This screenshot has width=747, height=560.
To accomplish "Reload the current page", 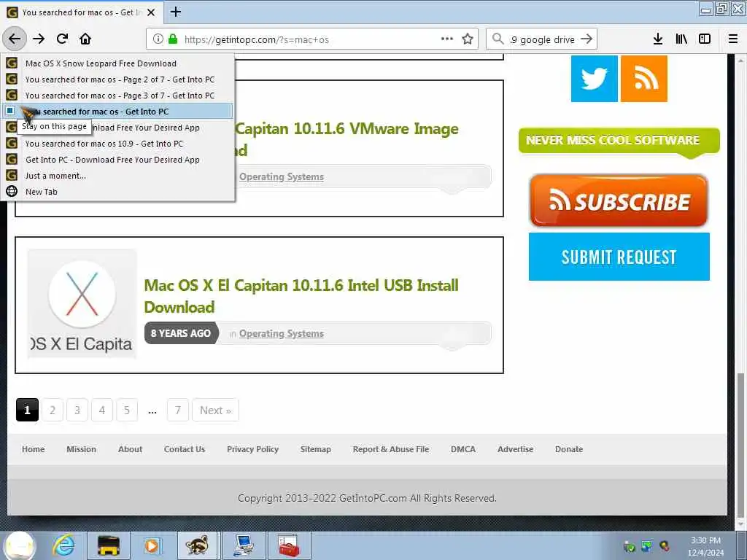I will tap(63, 39).
